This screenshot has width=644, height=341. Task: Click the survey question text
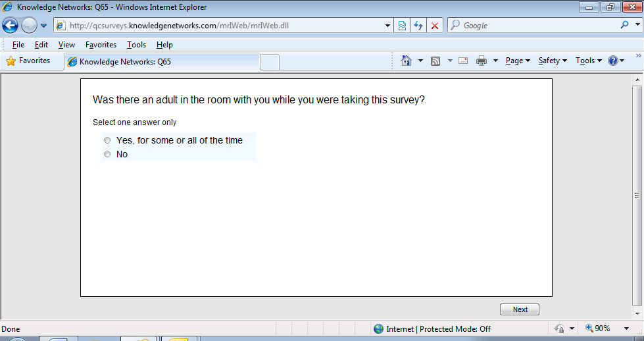(259, 100)
